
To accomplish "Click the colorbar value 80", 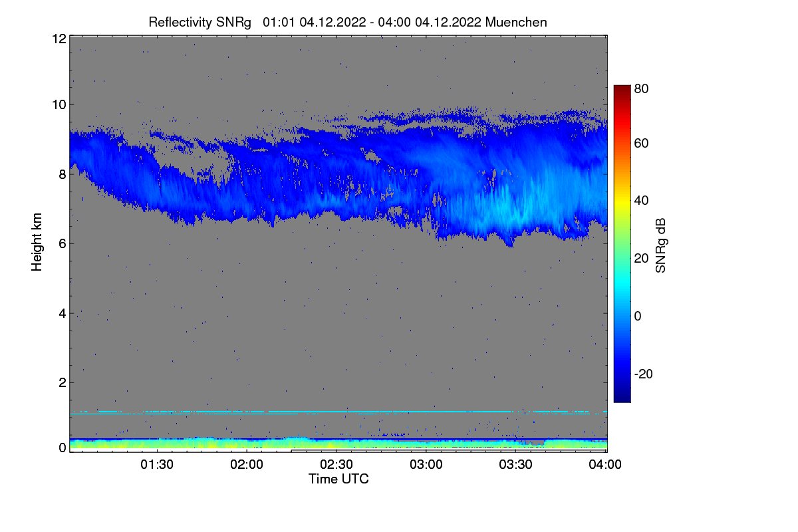I will [x=642, y=88].
